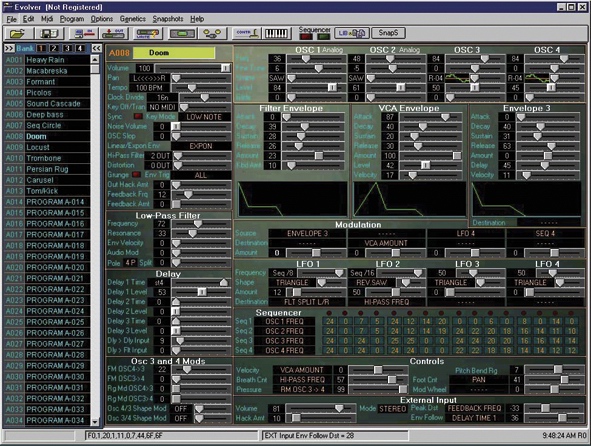Select program A010 Trombone
Viewport: 591px width, 446px height.
(47, 158)
